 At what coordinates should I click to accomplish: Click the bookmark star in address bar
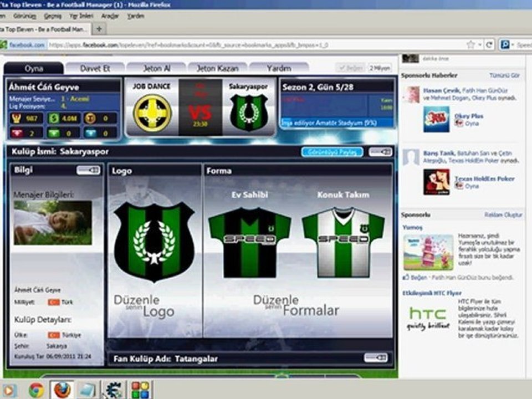point(470,44)
